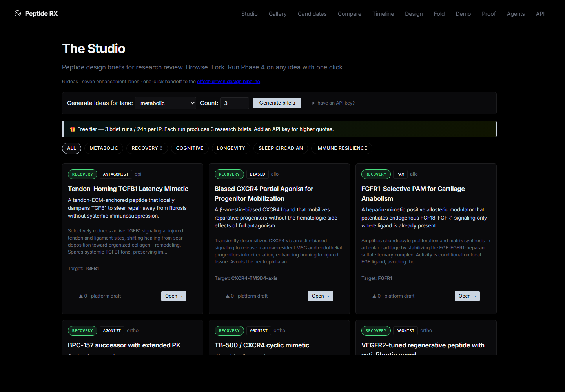Viewport: 565px width, 392px height.
Task: Click the AGONIST tag on the VEGFR2 card
Action: coord(405,331)
